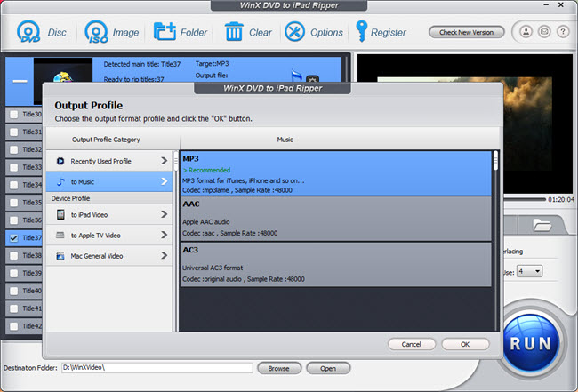This screenshot has width=578, height=392.
Task: Open output folder icon tab
Action: 542,224
